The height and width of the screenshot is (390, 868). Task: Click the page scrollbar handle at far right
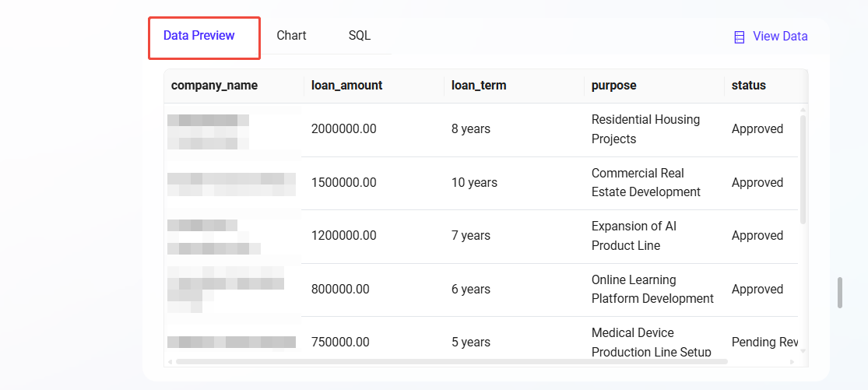click(x=840, y=293)
